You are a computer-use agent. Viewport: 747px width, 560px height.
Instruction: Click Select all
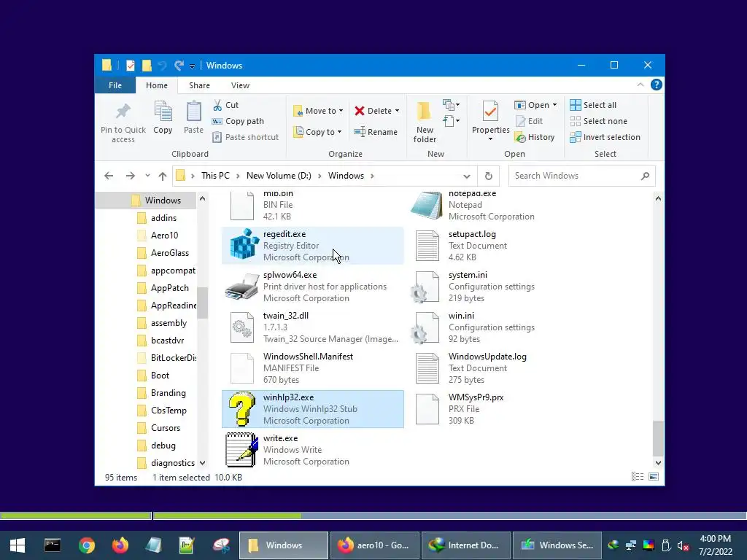pyautogui.click(x=594, y=105)
